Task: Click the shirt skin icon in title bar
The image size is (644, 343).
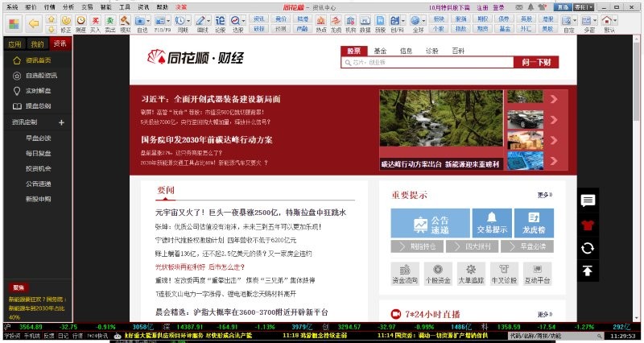Action: (542, 7)
